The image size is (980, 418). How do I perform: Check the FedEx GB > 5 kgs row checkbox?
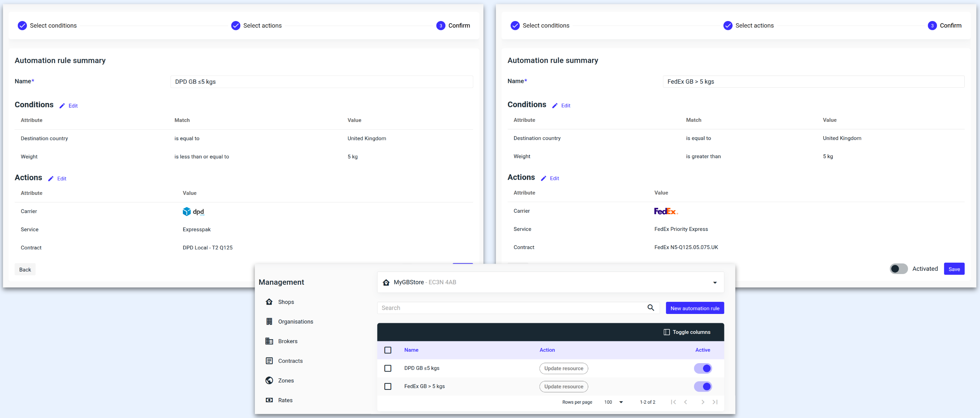[x=388, y=386]
